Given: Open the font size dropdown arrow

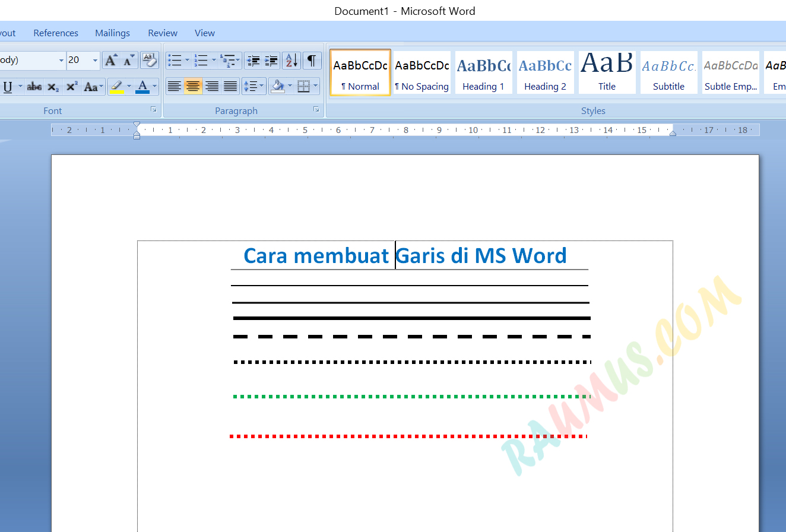Looking at the screenshot, I should 95,60.
